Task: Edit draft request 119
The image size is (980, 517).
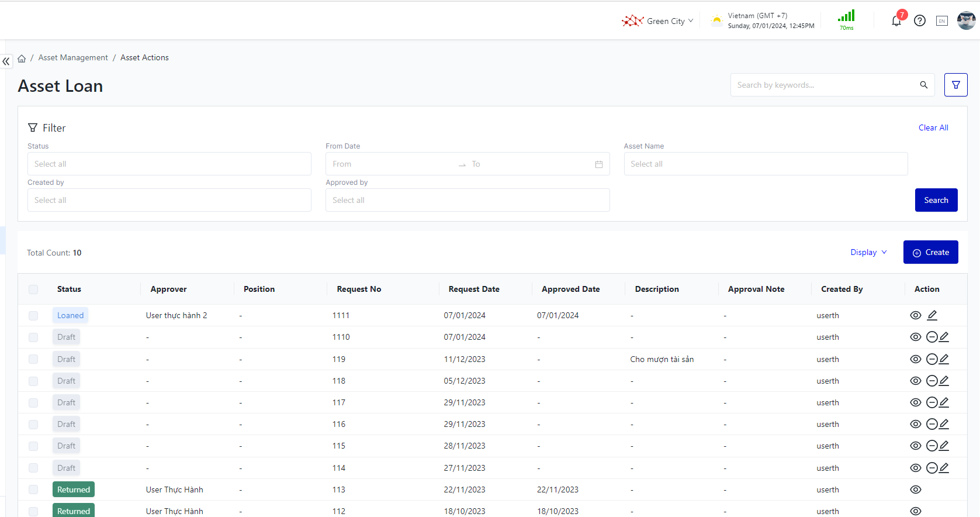Action: [x=944, y=359]
